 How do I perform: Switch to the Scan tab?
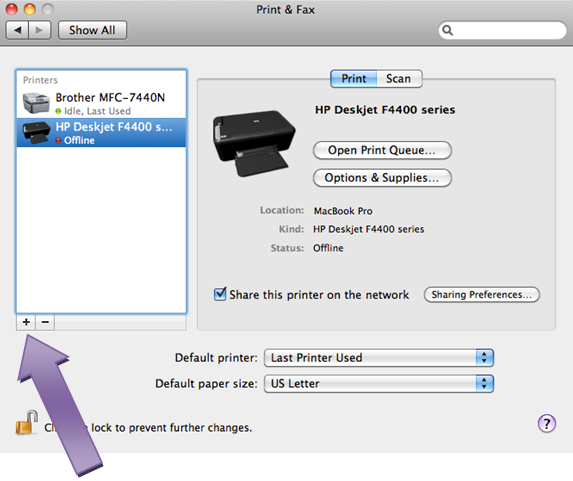[399, 79]
